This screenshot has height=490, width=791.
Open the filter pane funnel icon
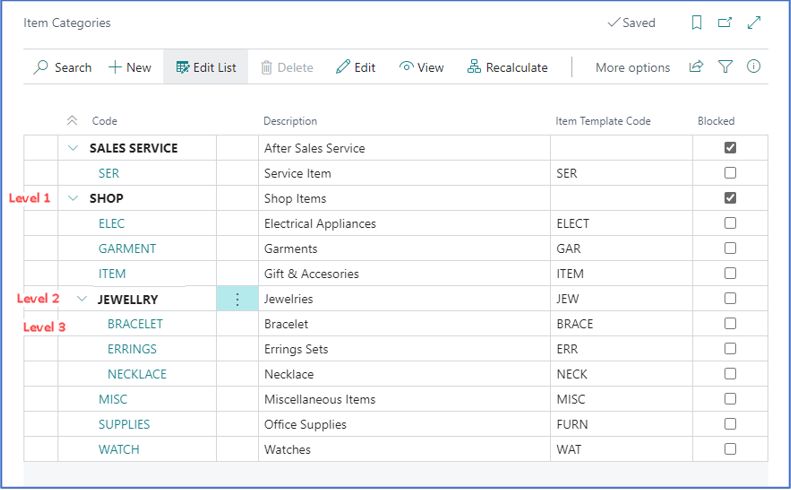[725, 67]
